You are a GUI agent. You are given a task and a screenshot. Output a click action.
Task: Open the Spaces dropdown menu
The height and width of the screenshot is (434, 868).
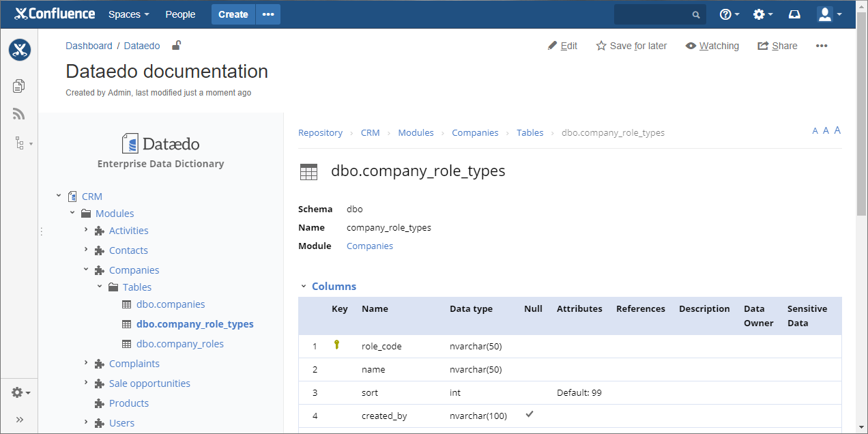coord(128,14)
